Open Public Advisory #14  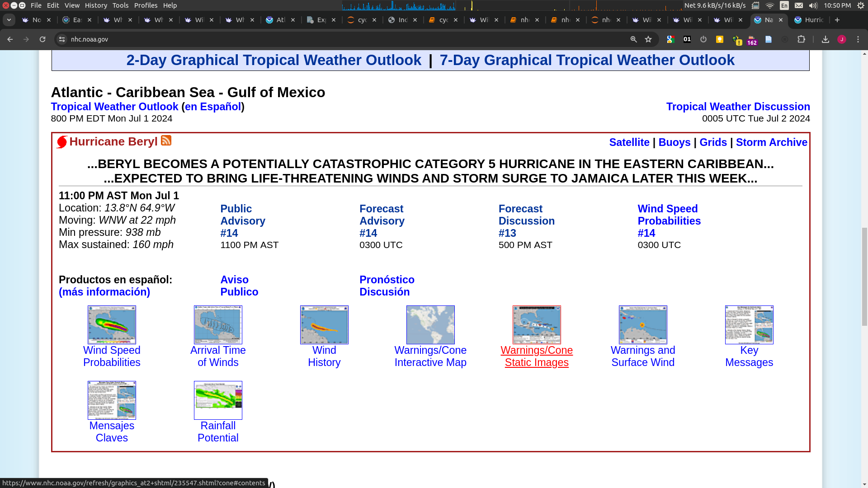[243, 221]
